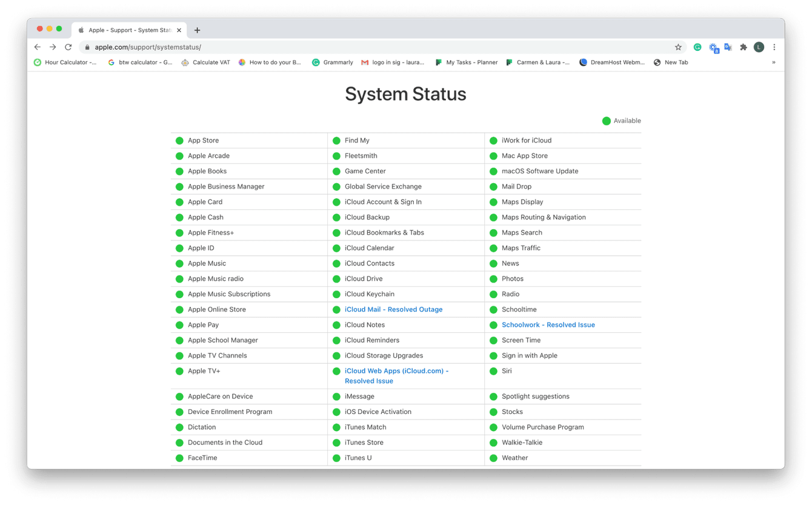812x505 pixels.
Task: View site security via the padlock icon
Action: (x=87, y=47)
